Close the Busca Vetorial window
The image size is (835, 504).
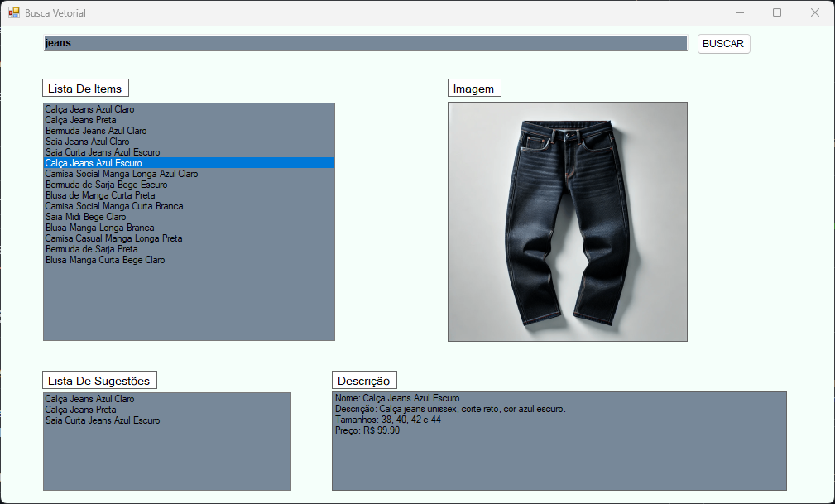(815, 12)
